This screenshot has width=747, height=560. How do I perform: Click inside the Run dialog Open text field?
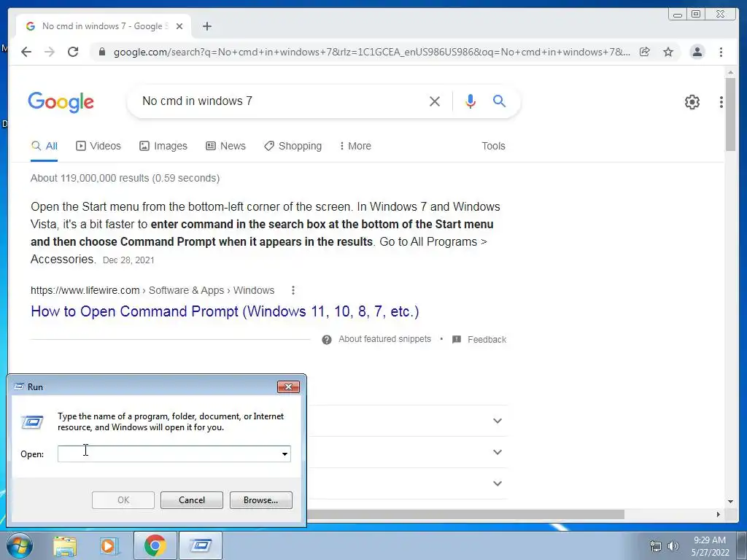point(169,454)
